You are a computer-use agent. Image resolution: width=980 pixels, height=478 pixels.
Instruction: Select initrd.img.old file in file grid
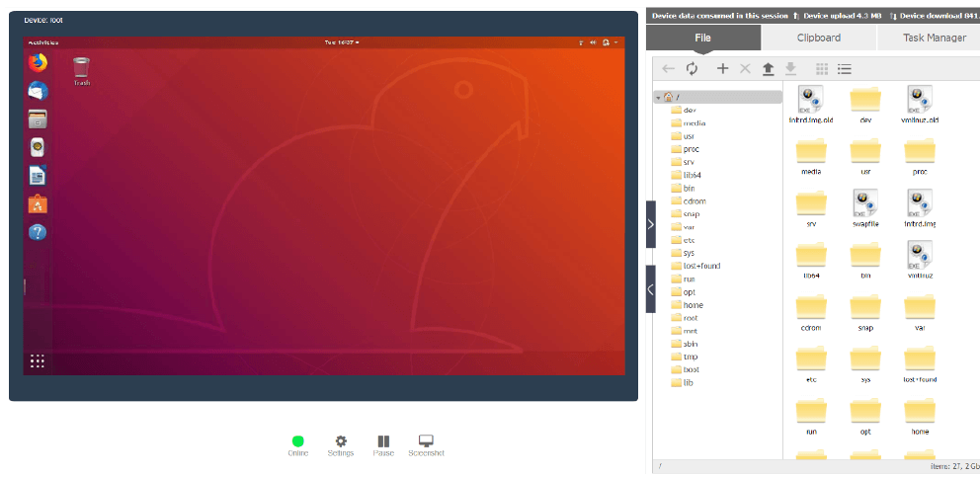coord(811,105)
